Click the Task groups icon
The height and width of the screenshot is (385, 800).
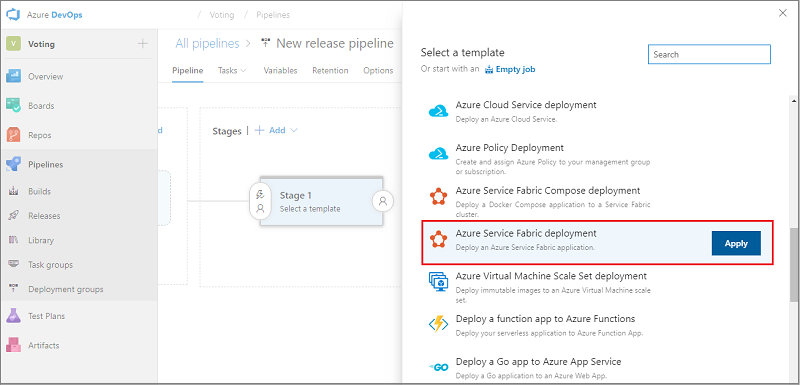(x=13, y=264)
